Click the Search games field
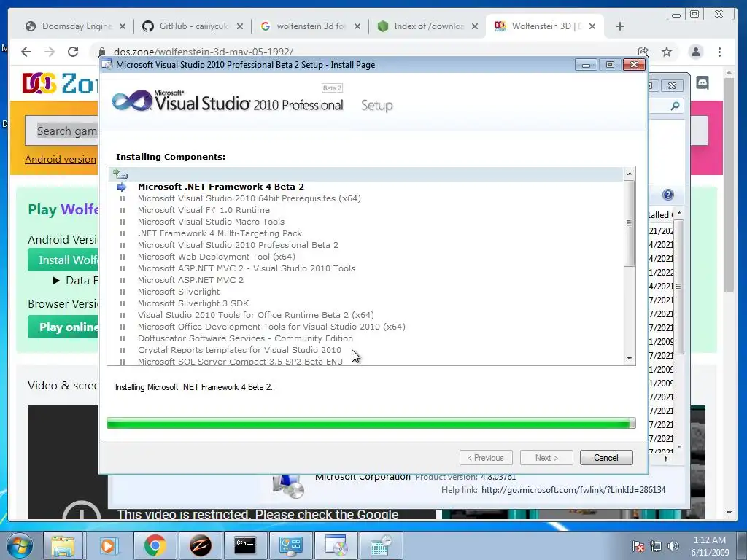747x560 pixels. (x=62, y=131)
